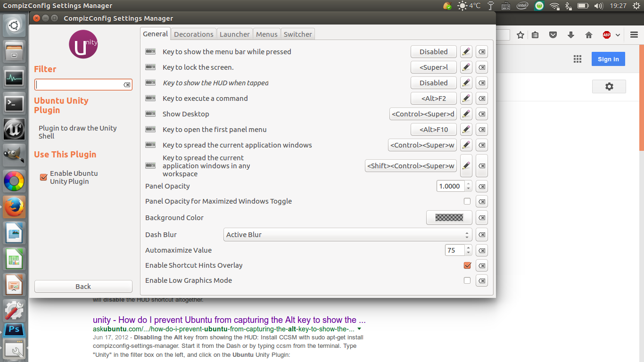Toggle Enable Shortcut Hints Overlay checkbox

(x=467, y=265)
